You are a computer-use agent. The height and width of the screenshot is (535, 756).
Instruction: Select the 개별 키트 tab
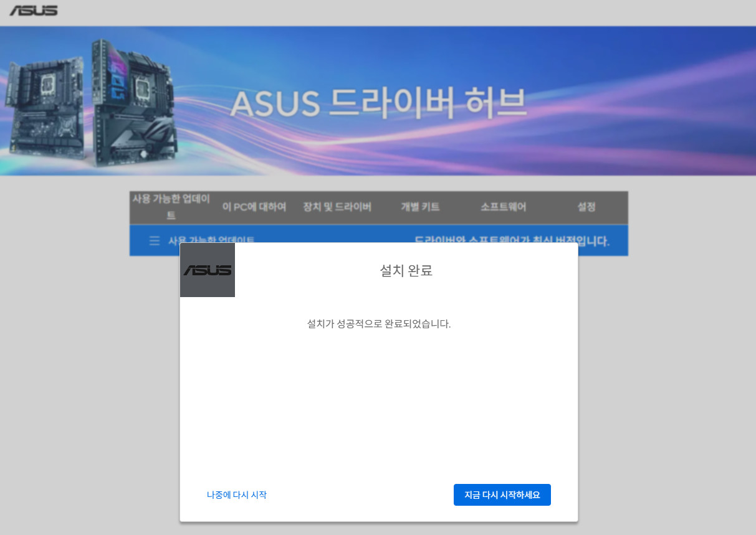[x=420, y=207]
